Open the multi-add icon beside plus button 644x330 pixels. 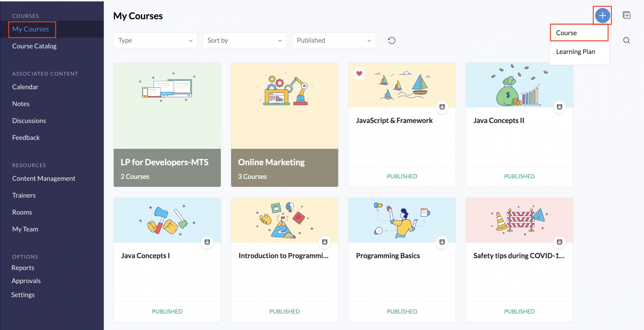(626, 15)
